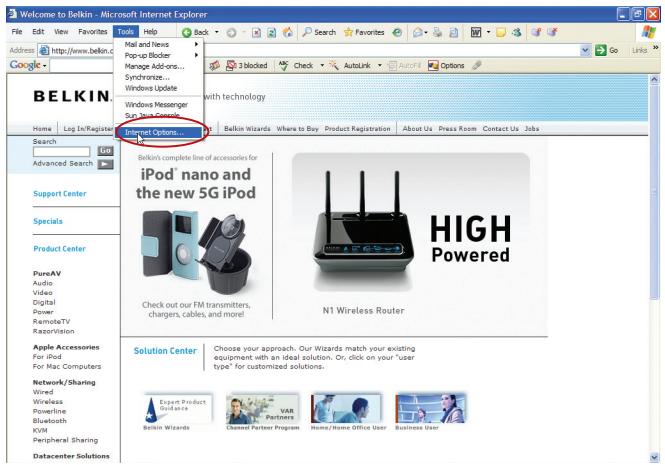This screenshot has height=465, width=665.
Task: Click the page icon in the Address bar
Action: pos(44,50)
